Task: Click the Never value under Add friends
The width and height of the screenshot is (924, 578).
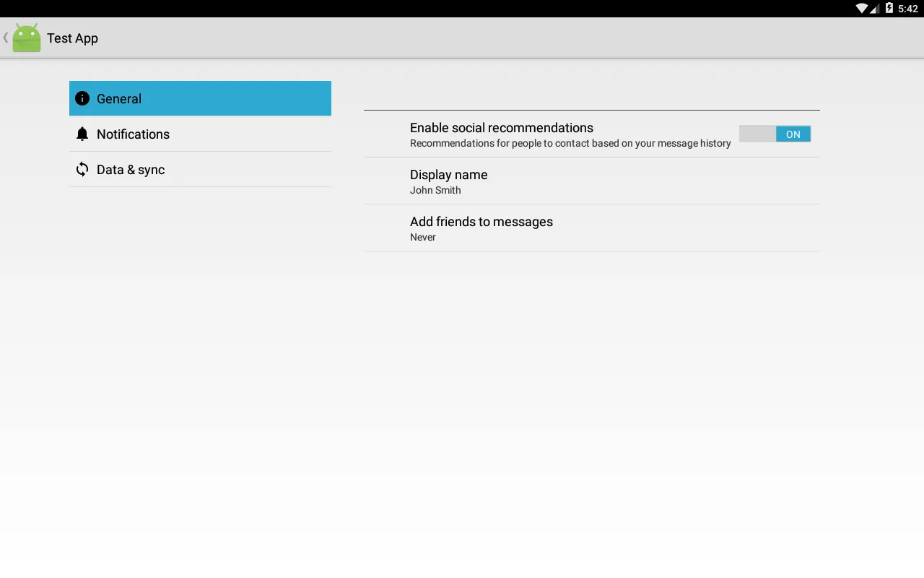Action: pos(423,237)
